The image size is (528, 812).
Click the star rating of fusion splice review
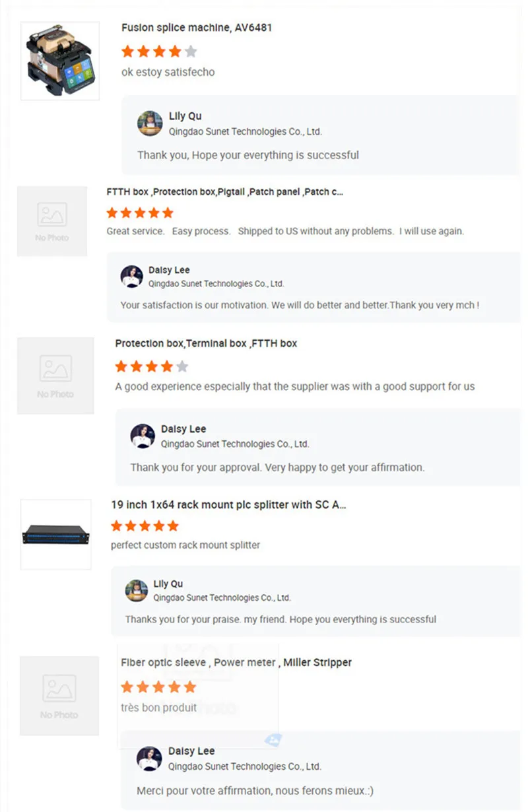(x=159, y=51)
